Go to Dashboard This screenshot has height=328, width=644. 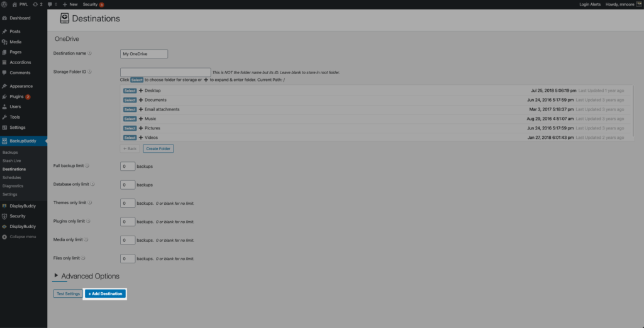click(x=19, y=18)
